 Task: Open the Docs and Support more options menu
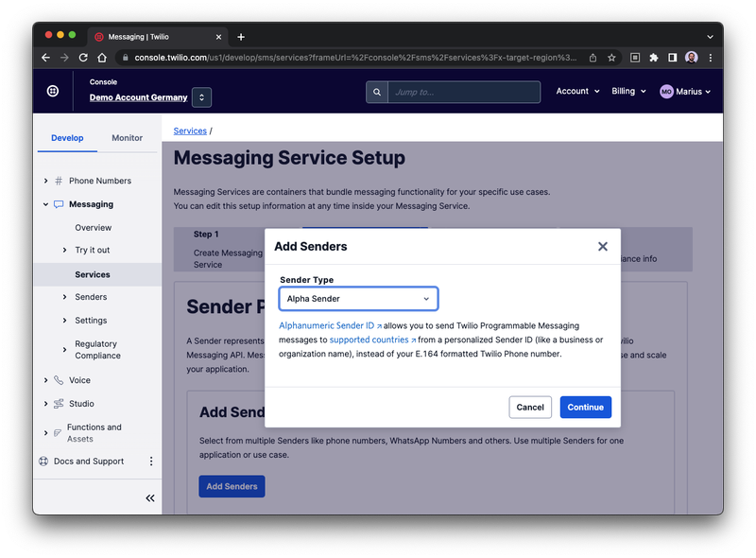tap(151, 462)
